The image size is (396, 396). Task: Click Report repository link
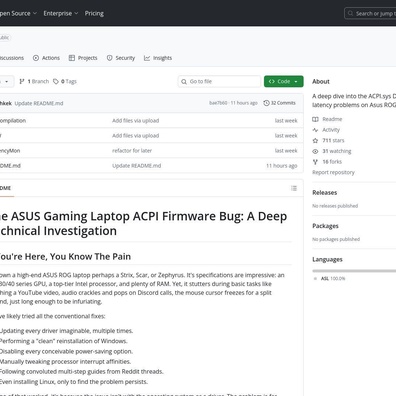click(x=333, y=172)
